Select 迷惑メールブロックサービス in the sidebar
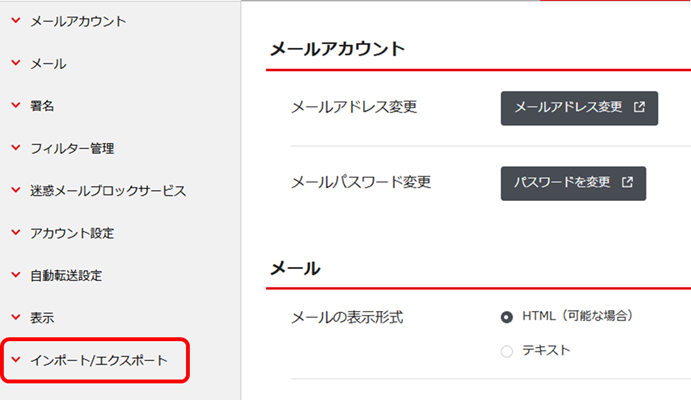This screenshot has width=691, height=400. (x=108, y=191)
